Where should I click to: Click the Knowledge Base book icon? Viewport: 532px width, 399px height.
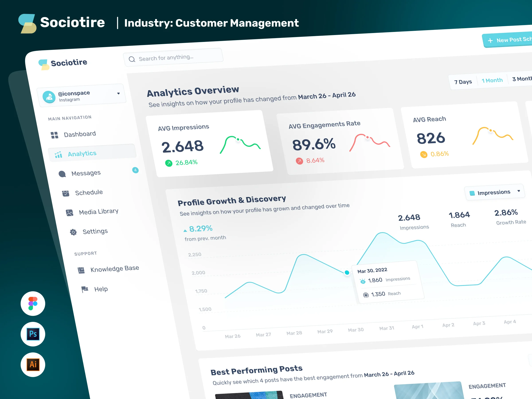point(81,270)
